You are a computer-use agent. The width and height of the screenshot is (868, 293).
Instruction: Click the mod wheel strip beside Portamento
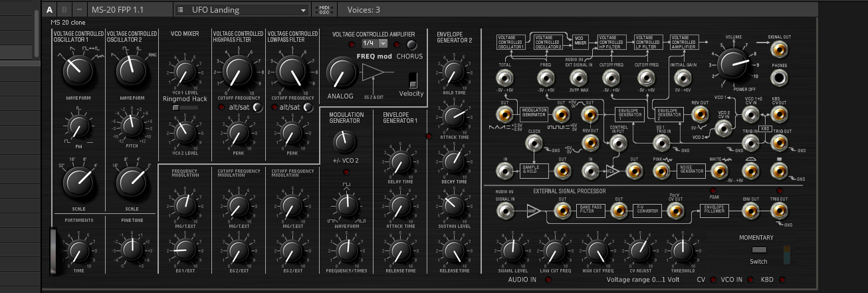pos(53,250)
